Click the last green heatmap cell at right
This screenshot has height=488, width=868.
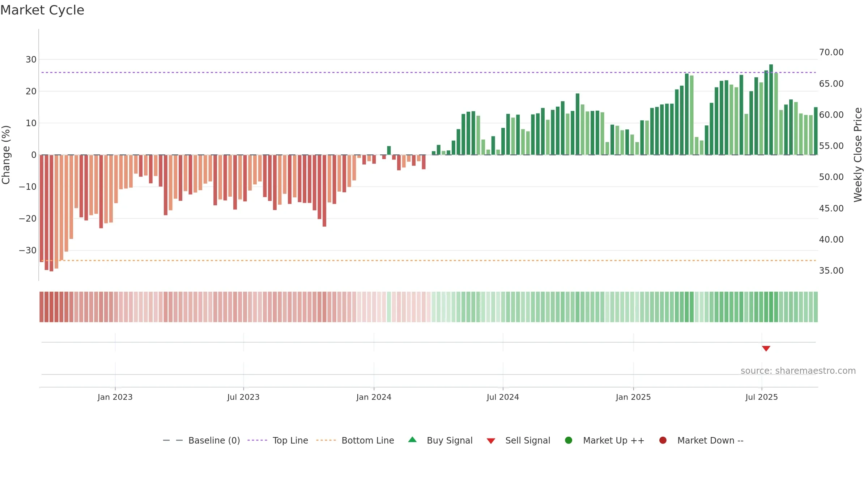click(816, 307)
